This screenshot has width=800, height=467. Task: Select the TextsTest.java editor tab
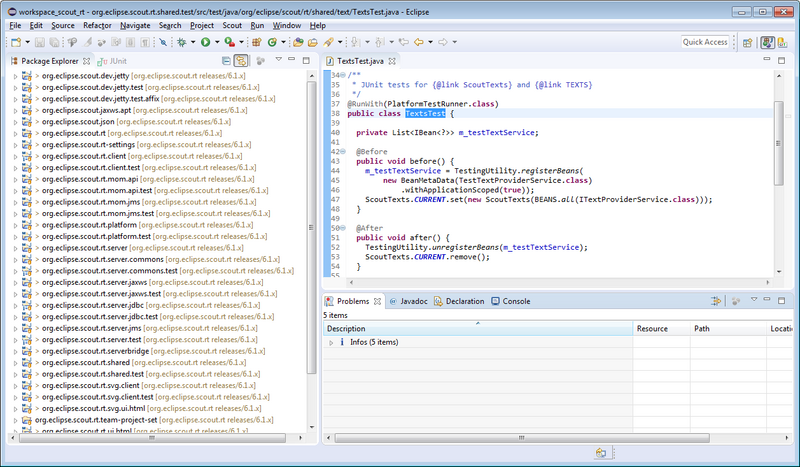tap(360, 61)
